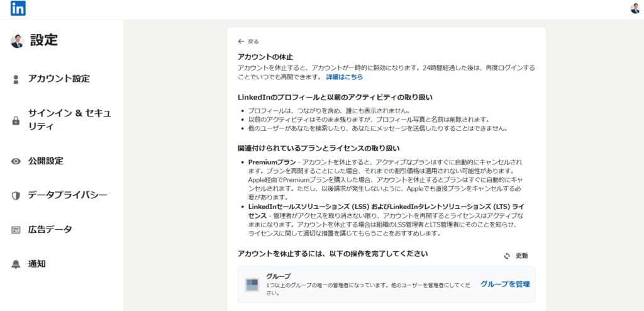Click the group thumbnail image in グループ card
The height and width of the screenshot is (311, 644).
(252, 285)
